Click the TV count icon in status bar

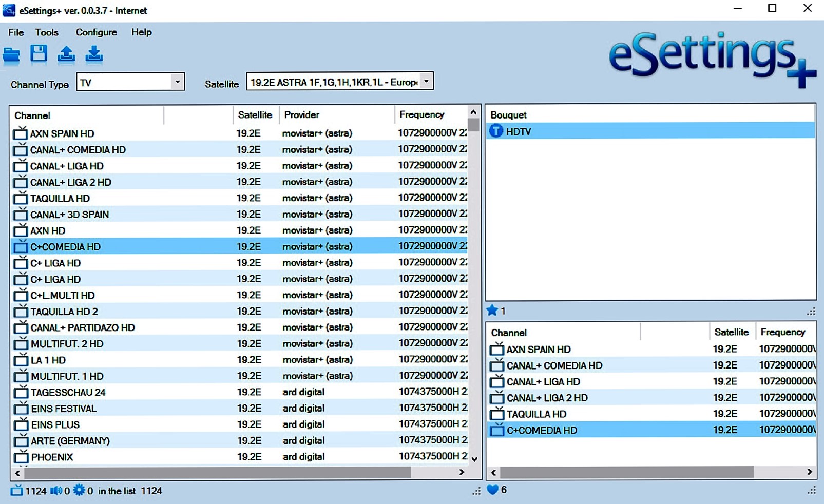pos(16,491)
